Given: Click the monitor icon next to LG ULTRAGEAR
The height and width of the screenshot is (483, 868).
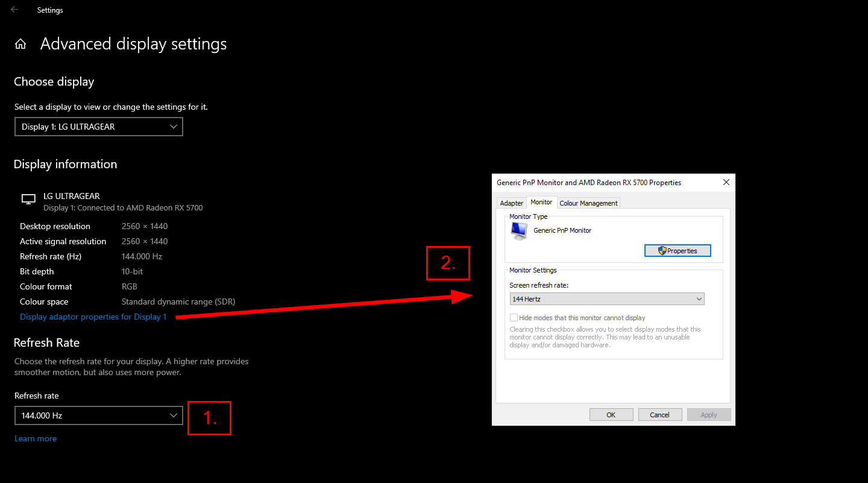Looking at the screenshot, I should point(28,199).
